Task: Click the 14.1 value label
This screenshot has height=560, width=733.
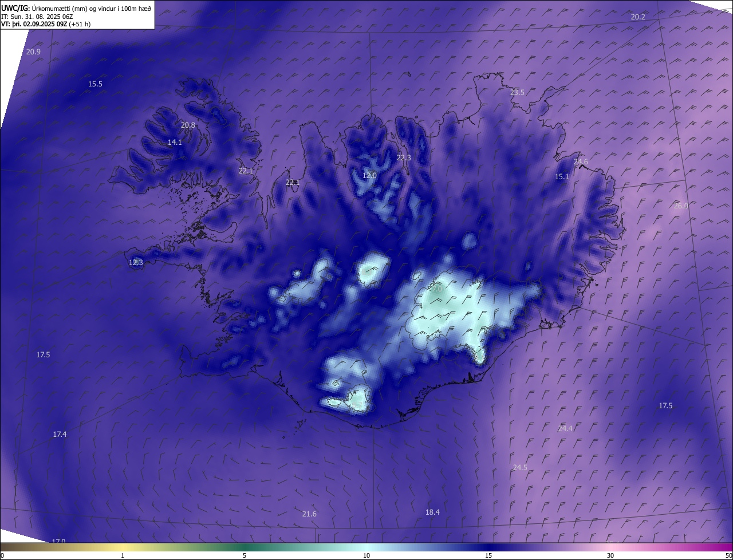Action: (x=175, y=143)
